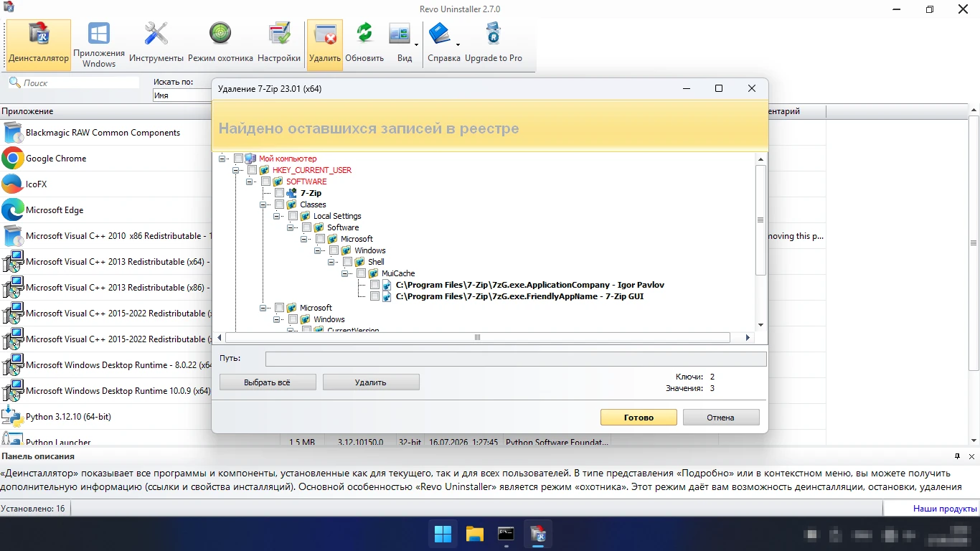Select the 7zG.exe.FriendlyAppName - 7-Zip GUI entry
This screenshot has width=980, height=551.
pos(520,296)
